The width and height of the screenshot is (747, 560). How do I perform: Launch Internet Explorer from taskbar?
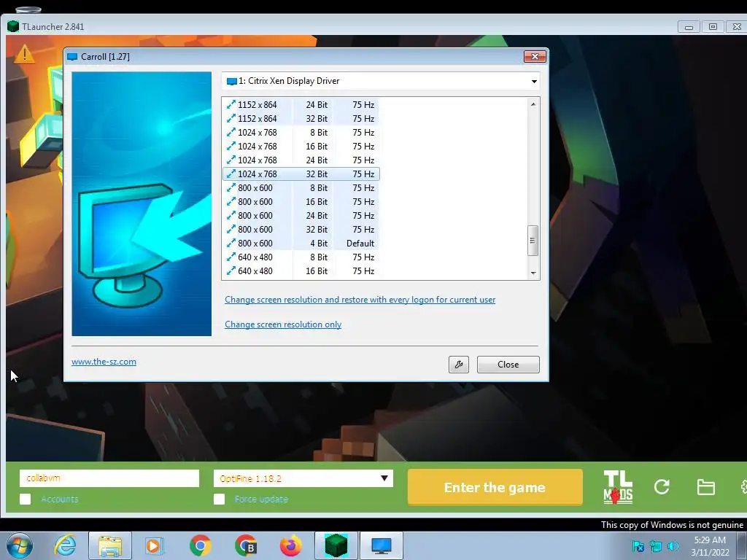(65, 545)
